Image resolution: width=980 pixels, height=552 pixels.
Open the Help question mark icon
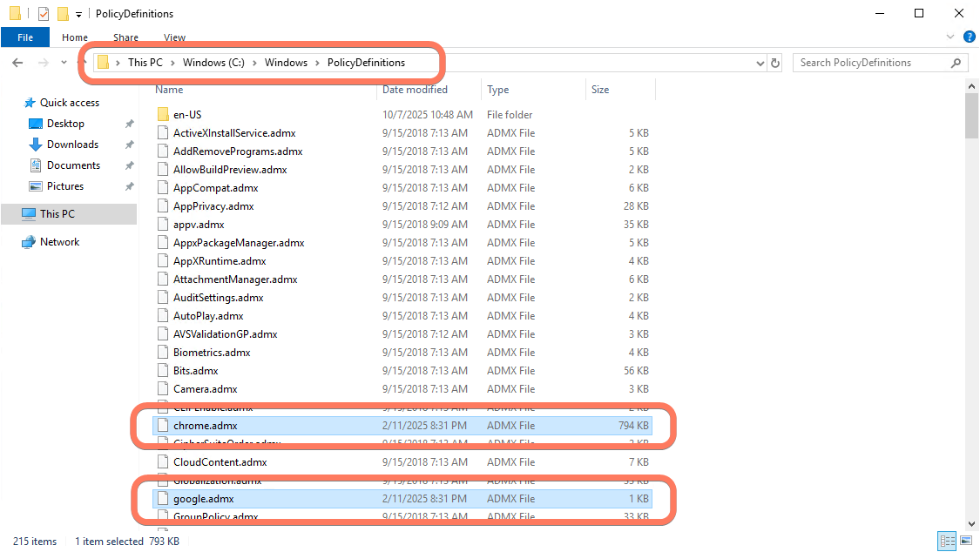(969, 37)
